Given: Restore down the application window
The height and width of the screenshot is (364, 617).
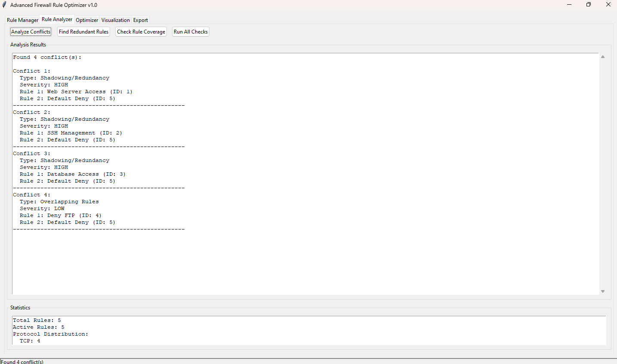Looking at the screenshot, I should point(588,5).
